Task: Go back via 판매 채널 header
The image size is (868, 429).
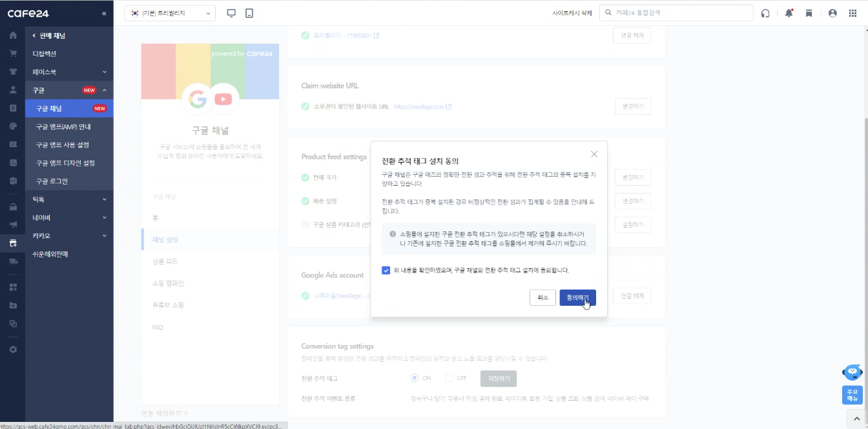Action: point(49,35)
